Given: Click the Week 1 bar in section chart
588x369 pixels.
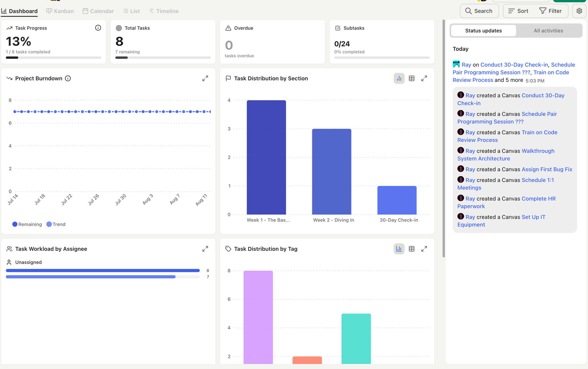Looking at the screenshot, I should [266, 157].
